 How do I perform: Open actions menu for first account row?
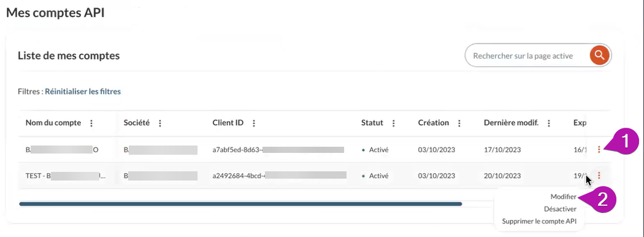[599, 150]
